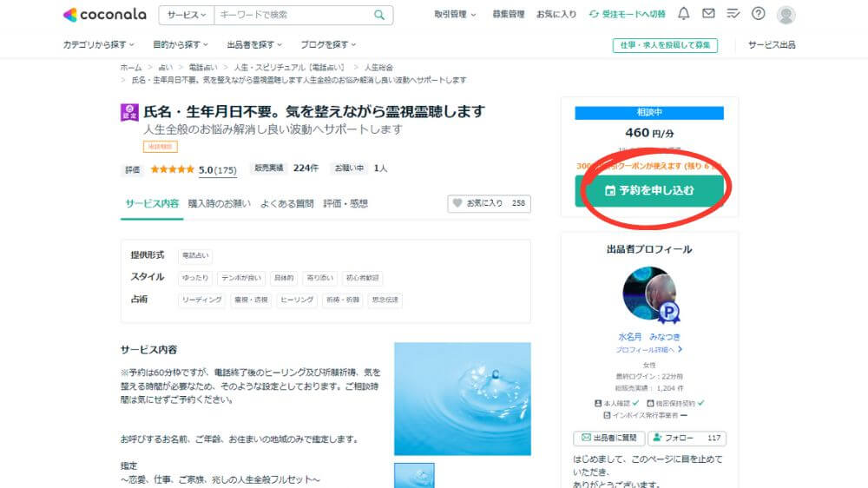This screenshot has width=868, height=488.
Task: Click the ゆったり style tag
Action: [195, 278]
